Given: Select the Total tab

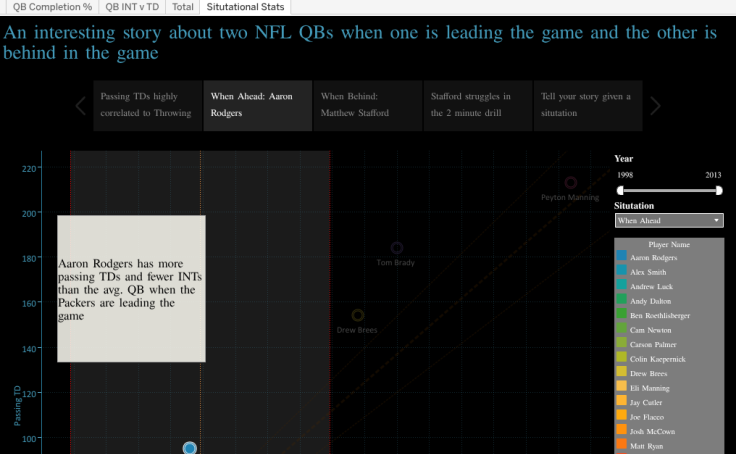Looking at the screenshot, I should [183, 7].
